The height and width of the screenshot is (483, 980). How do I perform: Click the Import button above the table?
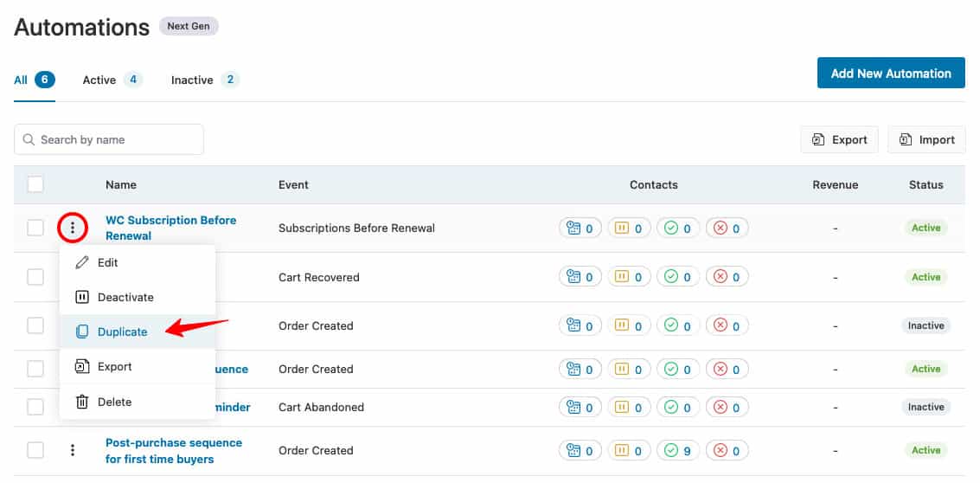pyautogui.click(x=926, y=139)
